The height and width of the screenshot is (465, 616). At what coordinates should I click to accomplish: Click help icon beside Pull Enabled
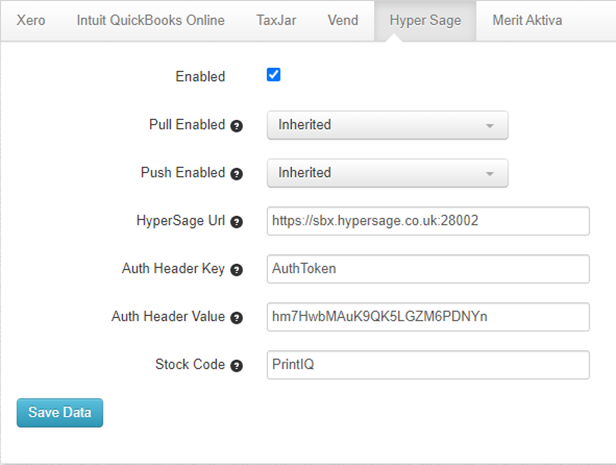tap(237, 126)
